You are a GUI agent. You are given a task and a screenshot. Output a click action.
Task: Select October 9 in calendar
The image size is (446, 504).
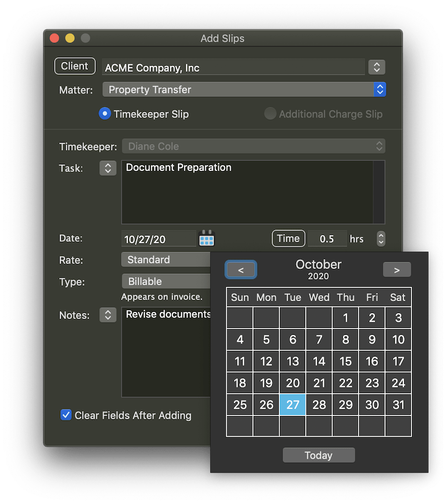click(x=372, y=339)
